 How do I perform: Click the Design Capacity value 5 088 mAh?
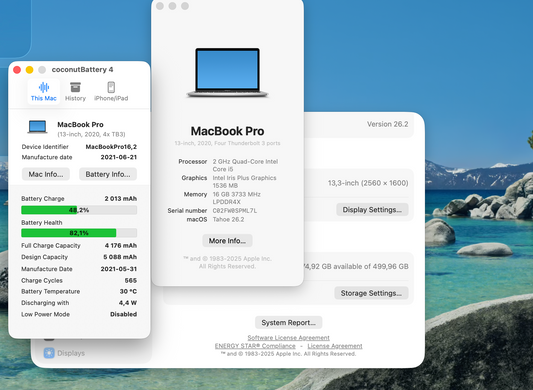click(x=120, y=257)
